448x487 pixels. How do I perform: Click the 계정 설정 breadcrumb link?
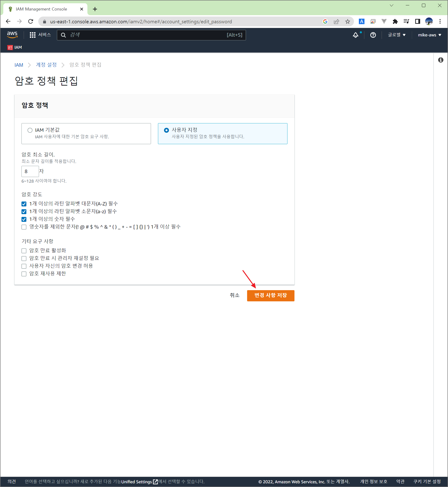click(x=46, y=65)
